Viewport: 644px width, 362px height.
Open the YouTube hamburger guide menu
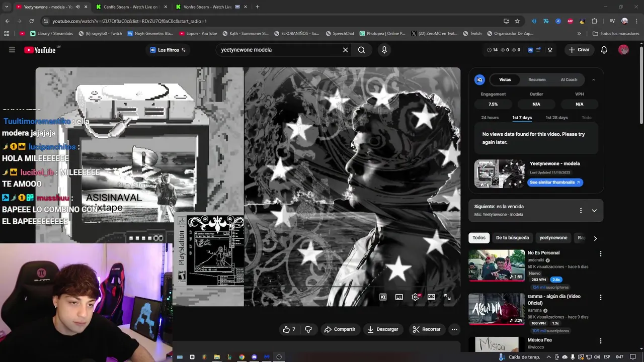click(12, 50)
